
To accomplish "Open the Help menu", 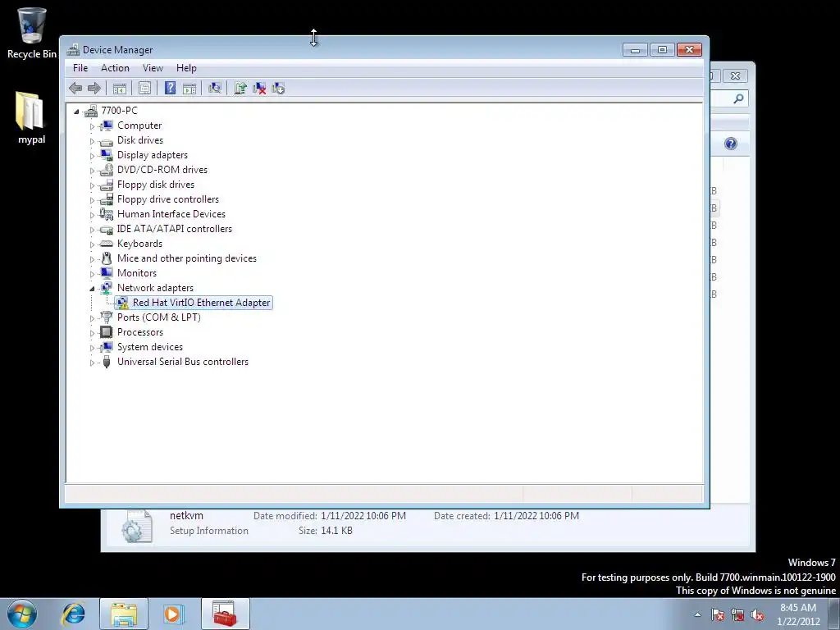I will point(186,68).
